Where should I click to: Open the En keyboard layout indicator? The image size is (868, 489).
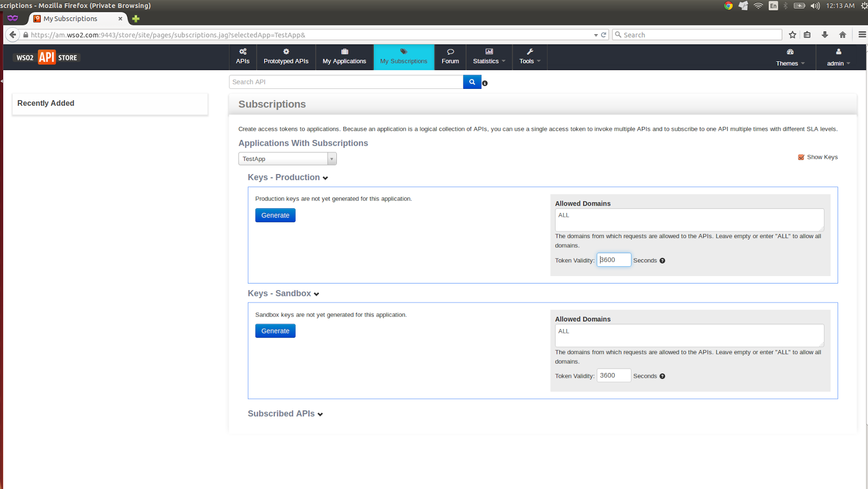click(773, 5)
